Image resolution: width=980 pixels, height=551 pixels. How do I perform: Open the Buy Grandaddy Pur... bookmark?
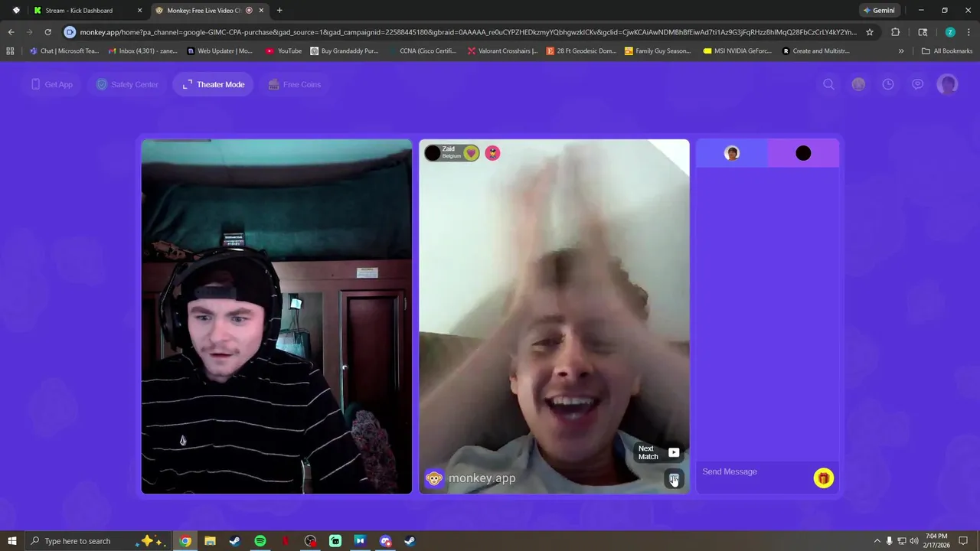(345, 51)
